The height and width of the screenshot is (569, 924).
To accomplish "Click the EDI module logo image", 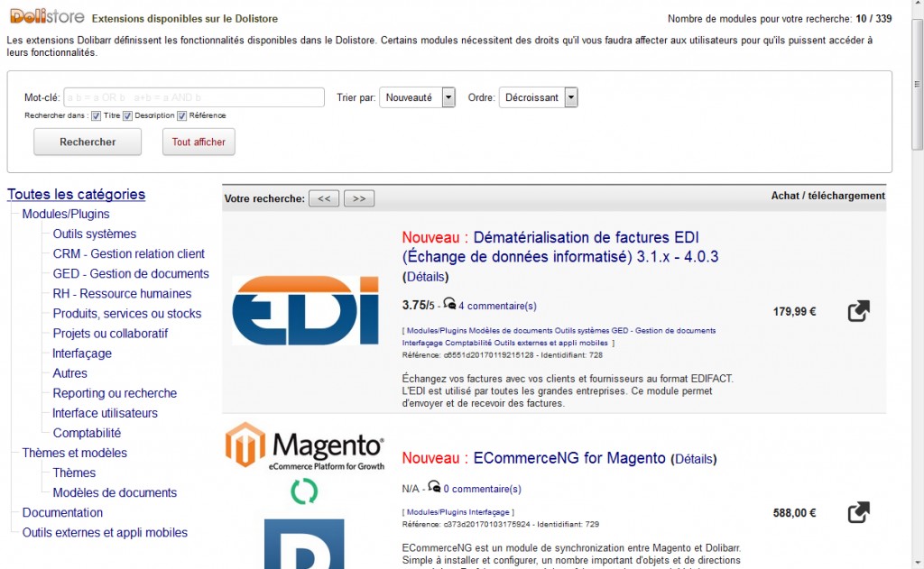I will pos(305,310).
